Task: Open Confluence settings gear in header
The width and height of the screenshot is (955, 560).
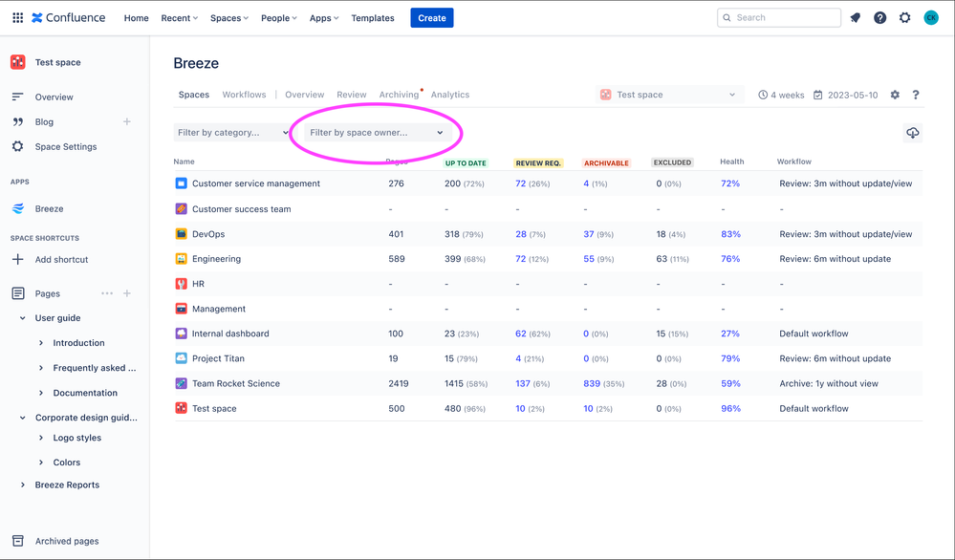Action: [905, 18]
